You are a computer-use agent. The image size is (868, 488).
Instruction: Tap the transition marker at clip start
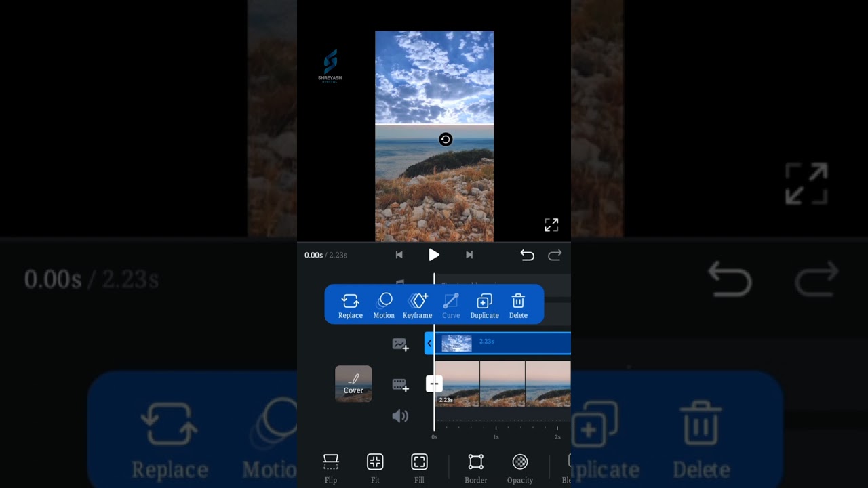point(434,384)
